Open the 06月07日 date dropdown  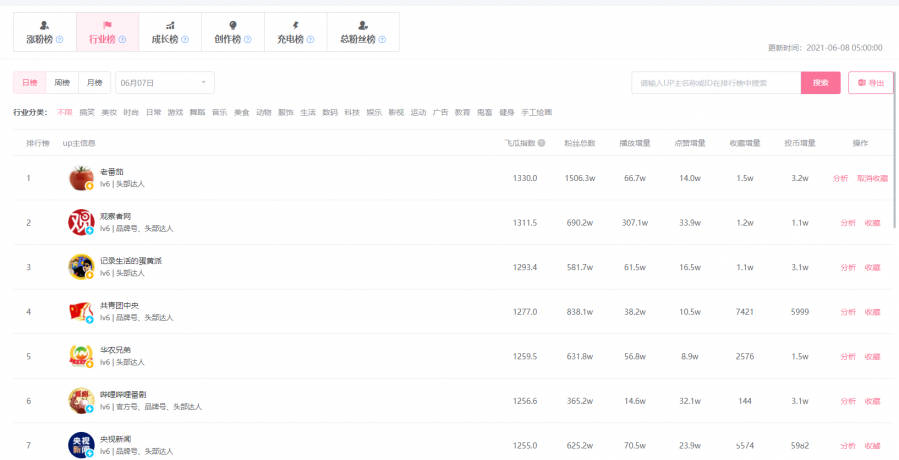pos(165,82)
